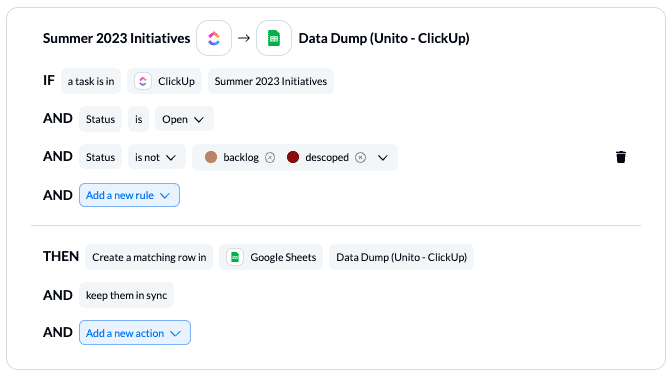Viewport: 672px width, 383px height.
Task: Click the arrow between ClickUp and Sheets icons
Action: click(244, 38)
